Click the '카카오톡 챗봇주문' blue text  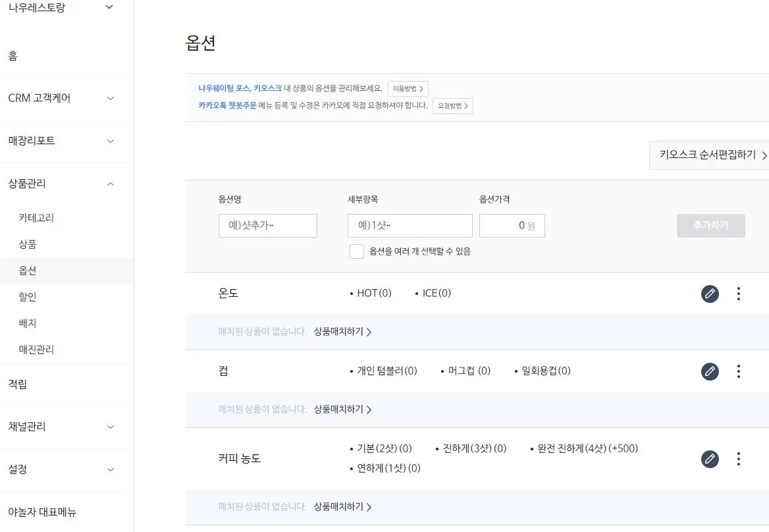click(x=227, y=105)
